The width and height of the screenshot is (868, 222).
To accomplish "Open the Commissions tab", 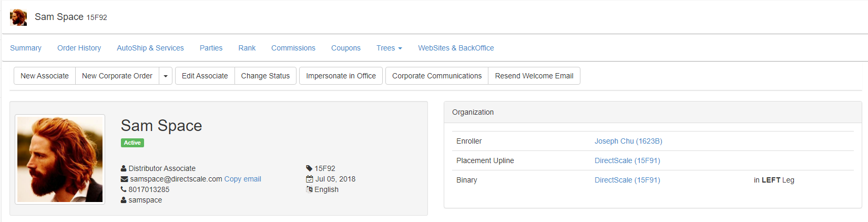I will [293, 48].
